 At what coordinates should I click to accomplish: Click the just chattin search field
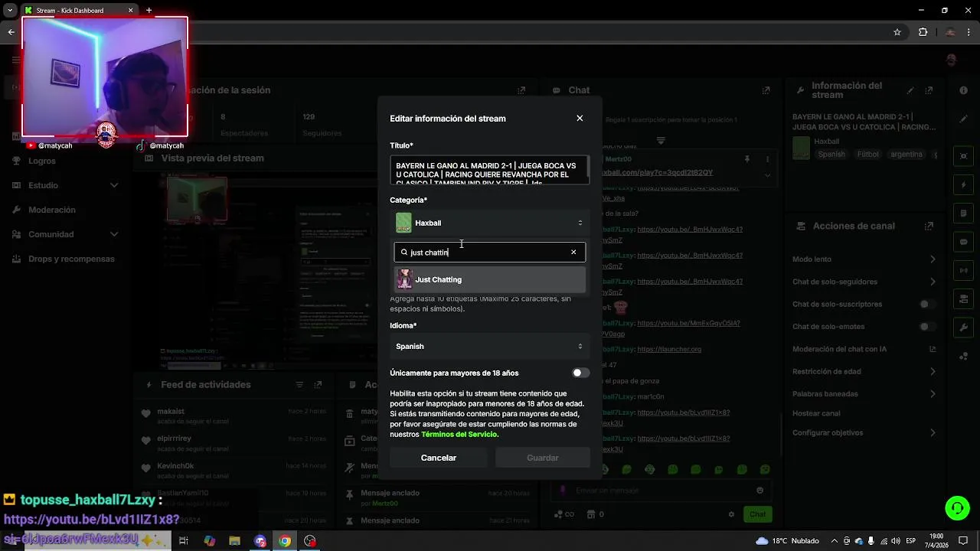(489, 252)
